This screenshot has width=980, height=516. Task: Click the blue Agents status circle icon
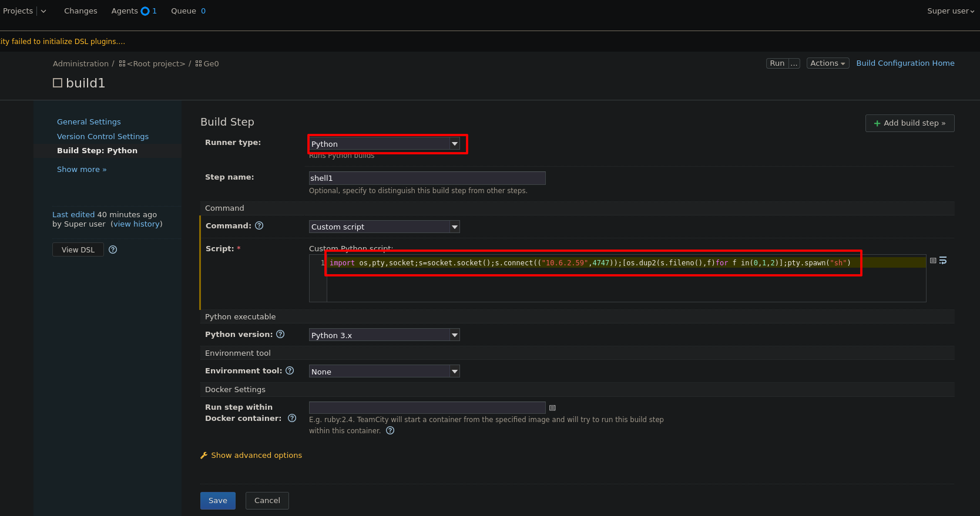[x=145, y=11]
